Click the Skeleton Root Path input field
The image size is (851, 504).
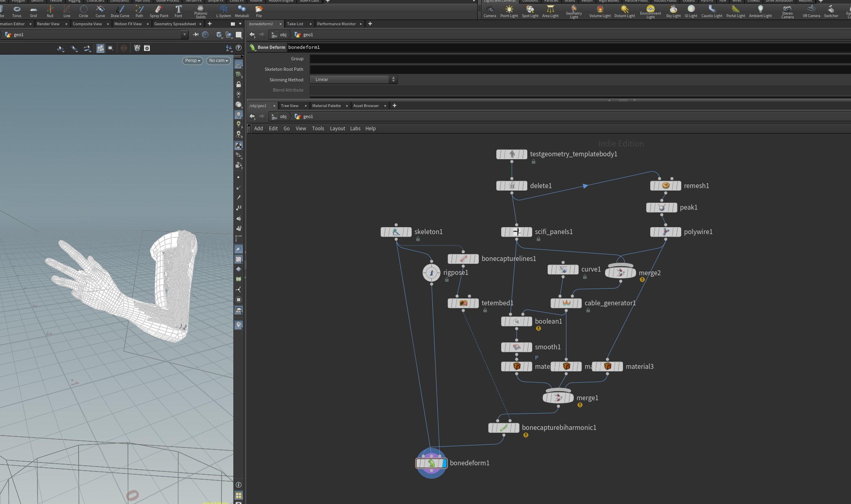click(580, 69)
